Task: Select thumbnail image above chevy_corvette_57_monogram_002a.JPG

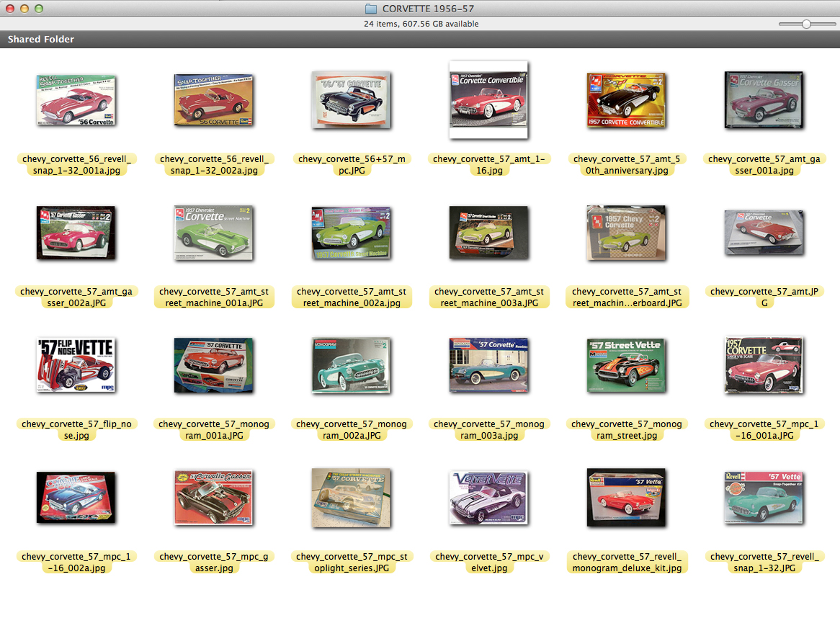Action: [x=352, y=365]
